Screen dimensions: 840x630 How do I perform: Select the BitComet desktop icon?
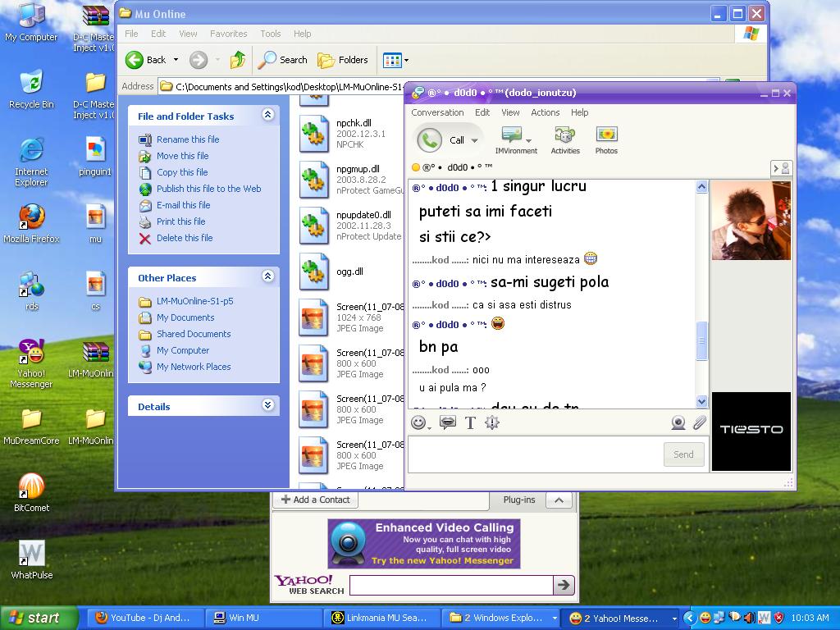pyautogui.click(x=31, y=493)
